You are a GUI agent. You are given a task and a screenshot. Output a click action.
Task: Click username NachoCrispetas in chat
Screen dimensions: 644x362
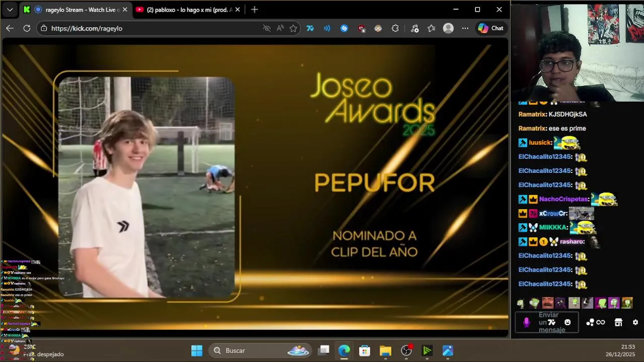[x=563, y=199]
